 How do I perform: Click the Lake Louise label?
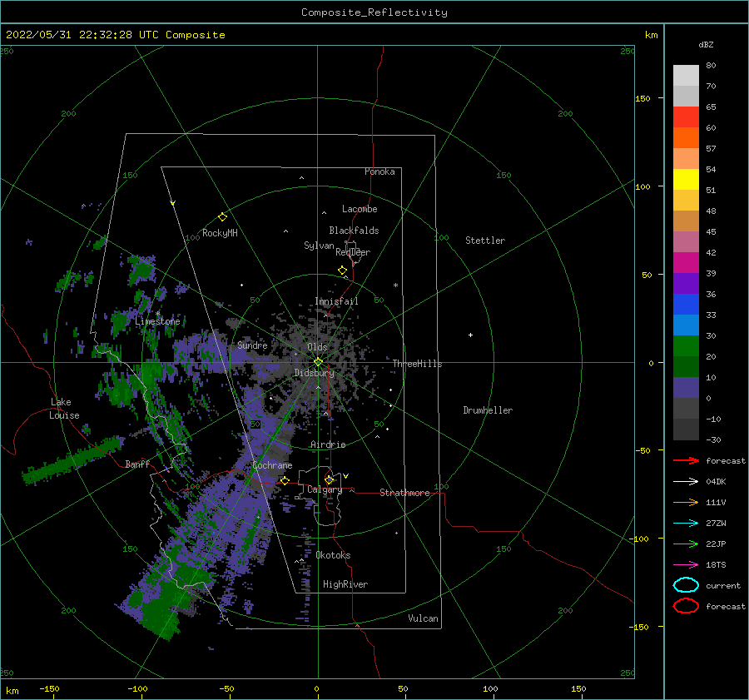(x=64, y=409)
